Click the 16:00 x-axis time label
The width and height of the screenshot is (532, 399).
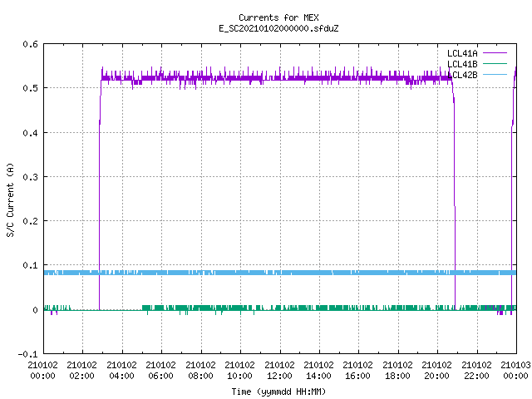pyautogui.click(x=357, y=376)
